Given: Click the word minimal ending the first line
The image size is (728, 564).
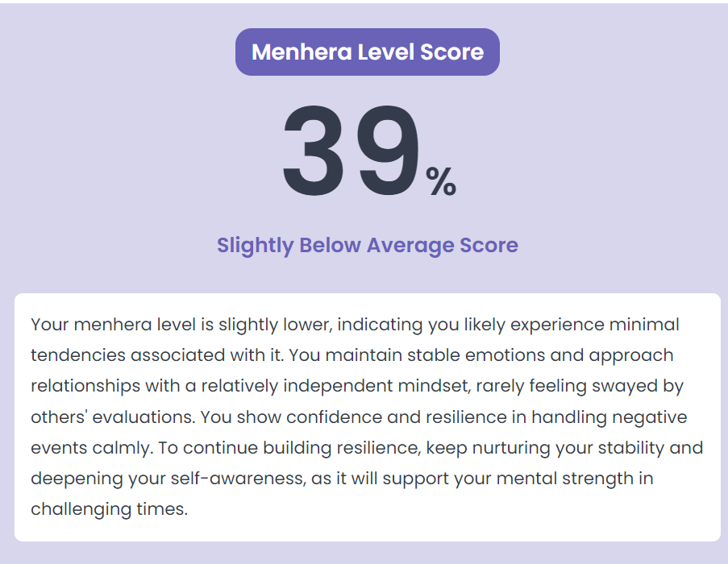Looking at the screenshot, I should click(x=644, y=325).
